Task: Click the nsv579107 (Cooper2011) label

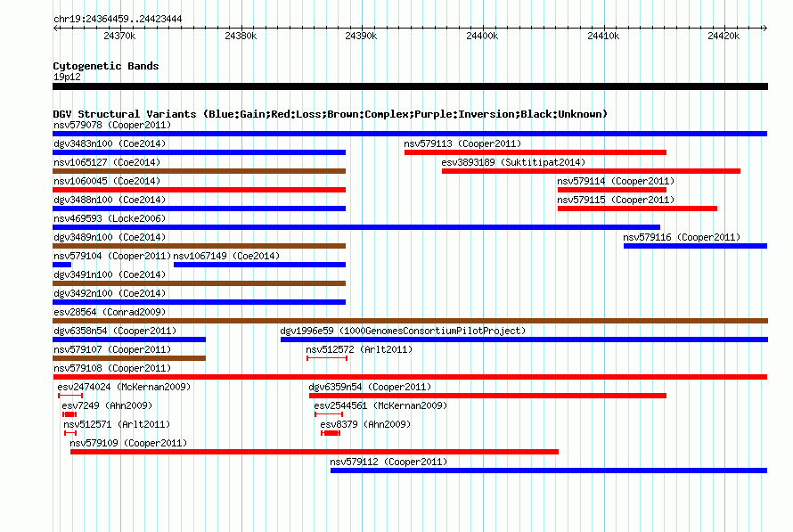Action: click(x=112, y=349)
